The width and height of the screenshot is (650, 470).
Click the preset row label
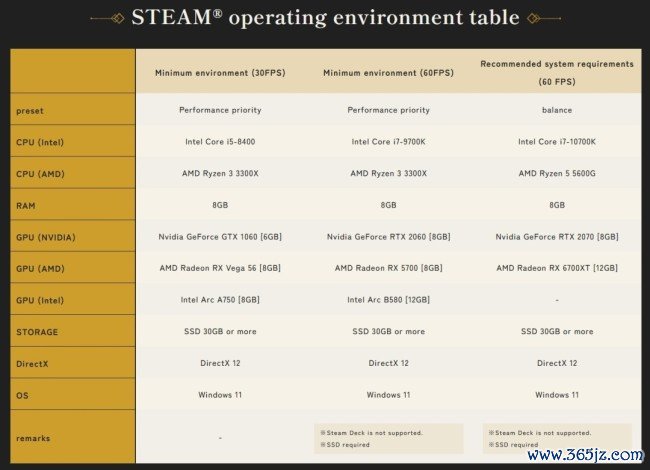pos(30,111)
